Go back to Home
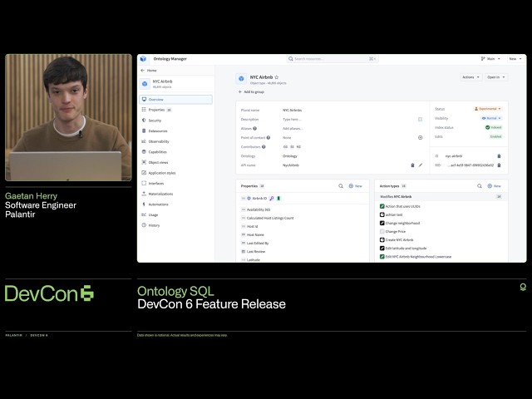This screenshot has width=532, height=399. 149,70
